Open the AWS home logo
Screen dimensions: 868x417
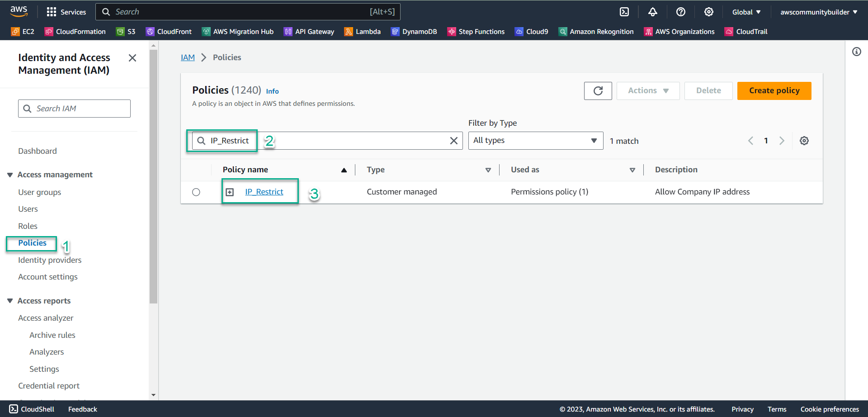(x=19, y=11)
